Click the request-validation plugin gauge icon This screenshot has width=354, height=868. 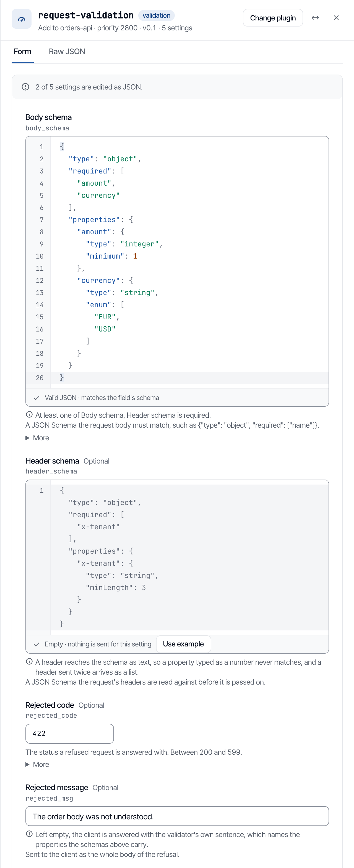coord(22,19)
